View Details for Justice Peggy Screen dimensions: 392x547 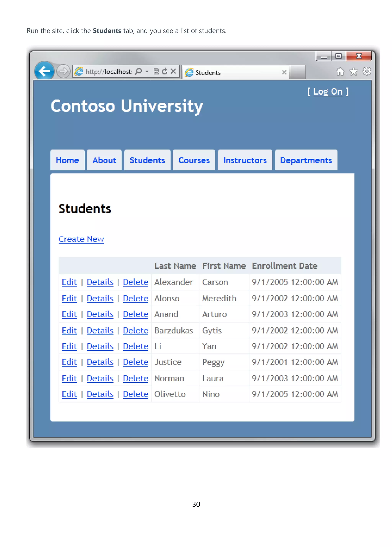(100, 362)
